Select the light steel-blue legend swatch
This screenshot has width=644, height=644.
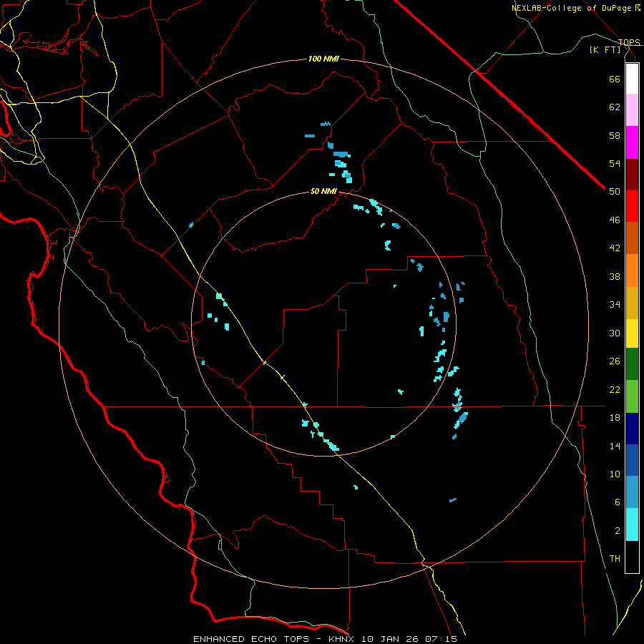[x=632, y=492]
